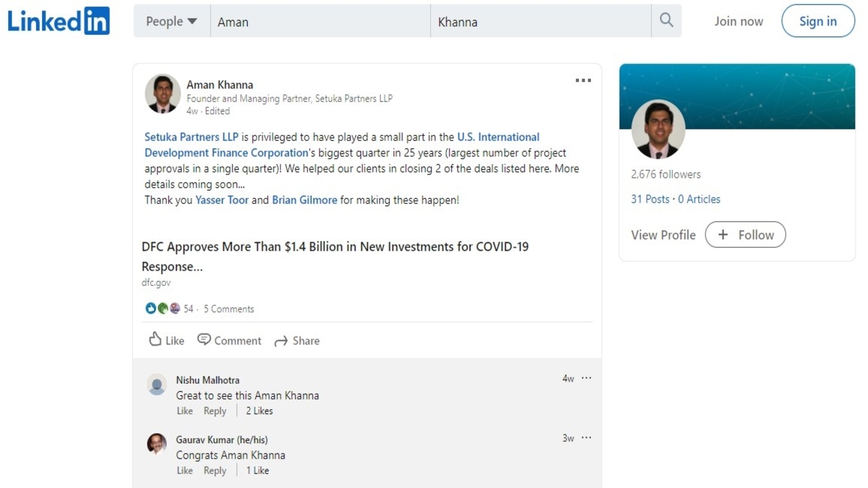Open Yasser Toor's mention link
The height and width of the screenshot is (488, 868).
click(x=222, y=200)
